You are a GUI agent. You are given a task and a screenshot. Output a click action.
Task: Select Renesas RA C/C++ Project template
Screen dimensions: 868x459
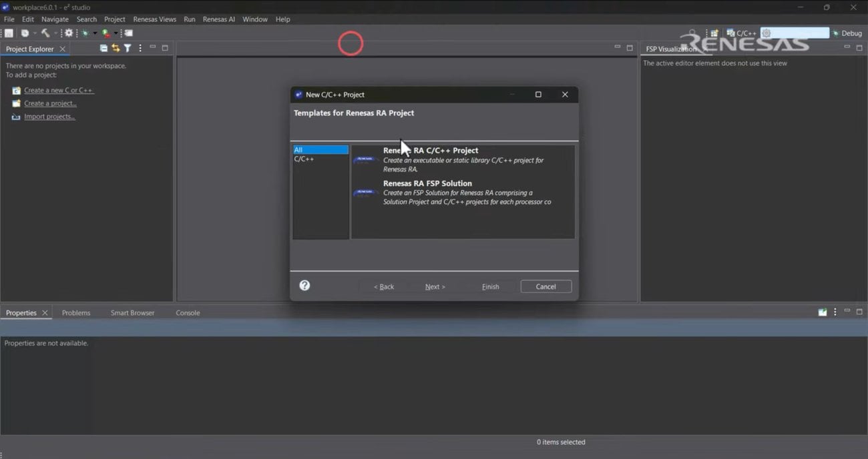[x=463, y=160]
